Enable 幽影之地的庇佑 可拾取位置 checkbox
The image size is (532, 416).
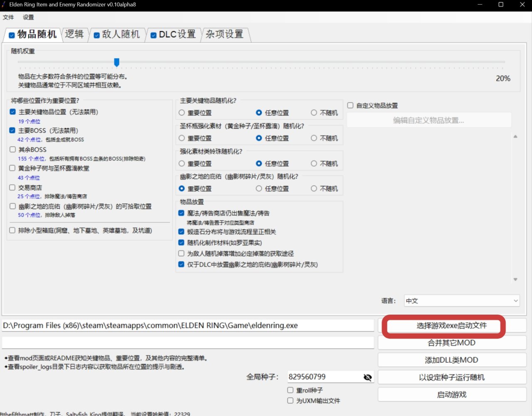coord(12,206)
